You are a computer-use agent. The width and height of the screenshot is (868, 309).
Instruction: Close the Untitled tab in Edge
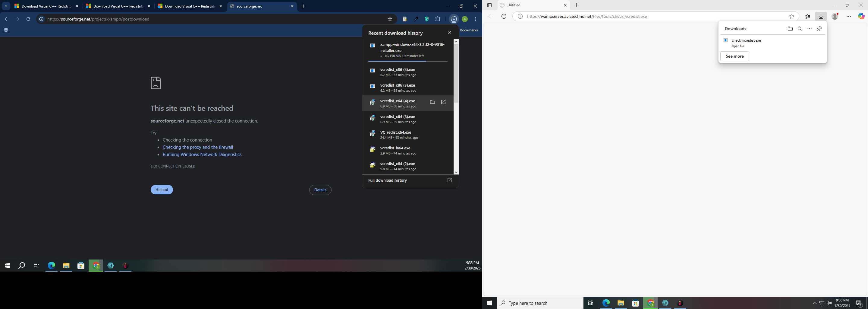click(565, 5)
